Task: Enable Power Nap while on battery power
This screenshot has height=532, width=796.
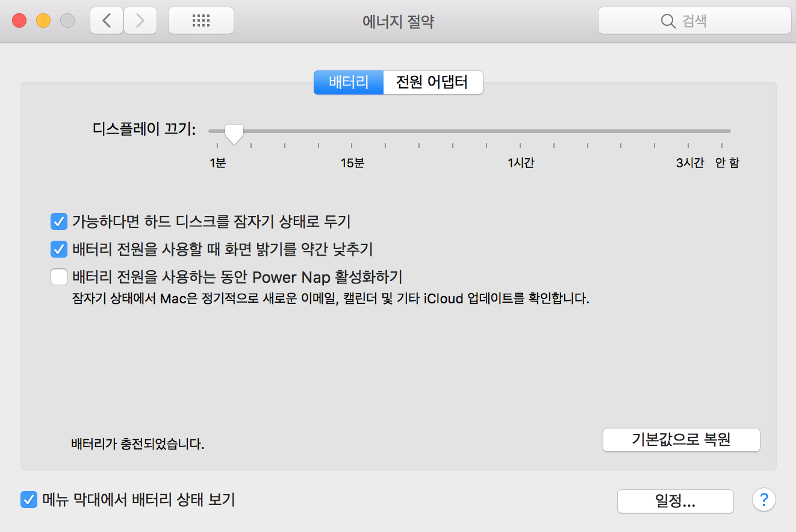Action: coord(58,277)
